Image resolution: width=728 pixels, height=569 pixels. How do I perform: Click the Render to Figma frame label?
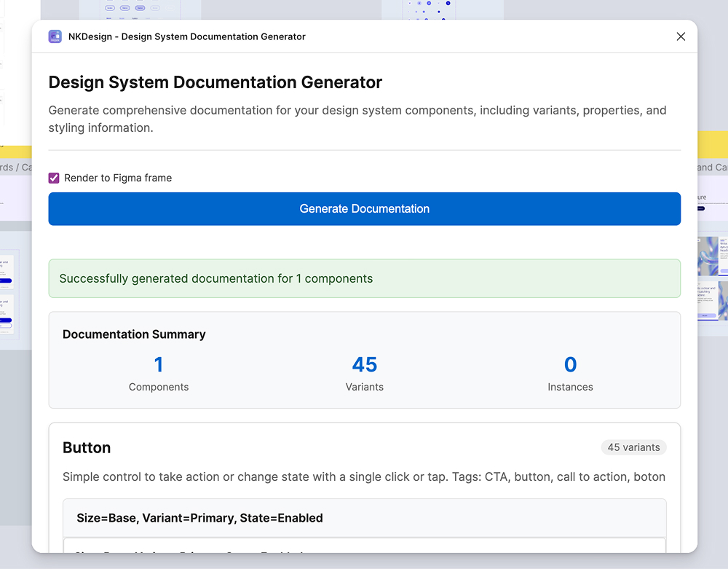pyautogui.click(x=118, y=178)
